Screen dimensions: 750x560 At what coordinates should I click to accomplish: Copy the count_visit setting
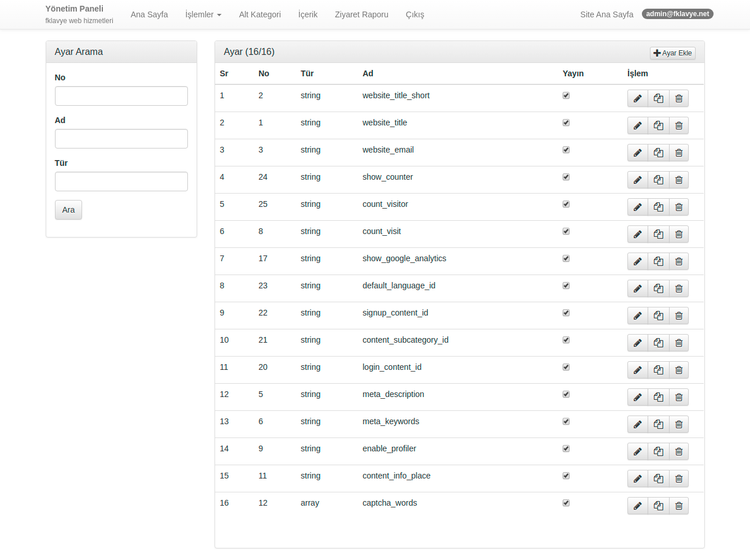tap(658, 234)
